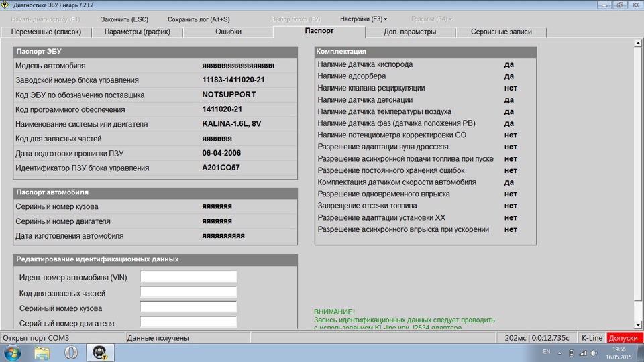Viewport: 644px width, 362px height.
Task: Switch to Параметры (график) tab
Action: click(137, 32)
